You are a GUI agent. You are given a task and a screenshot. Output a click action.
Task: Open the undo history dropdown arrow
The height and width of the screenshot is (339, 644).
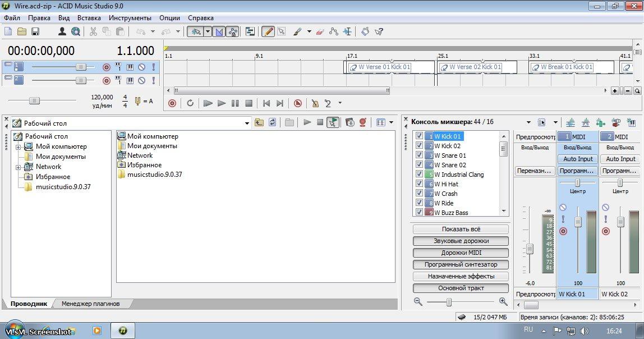[x=153, y=31]
